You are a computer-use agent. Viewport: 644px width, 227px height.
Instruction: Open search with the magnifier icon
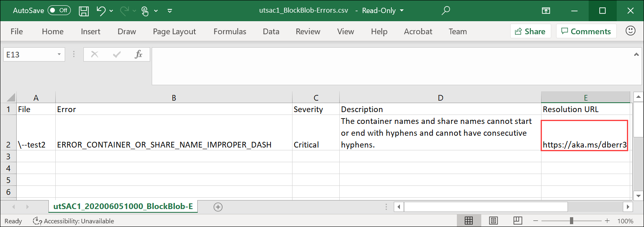coord(446,11)
